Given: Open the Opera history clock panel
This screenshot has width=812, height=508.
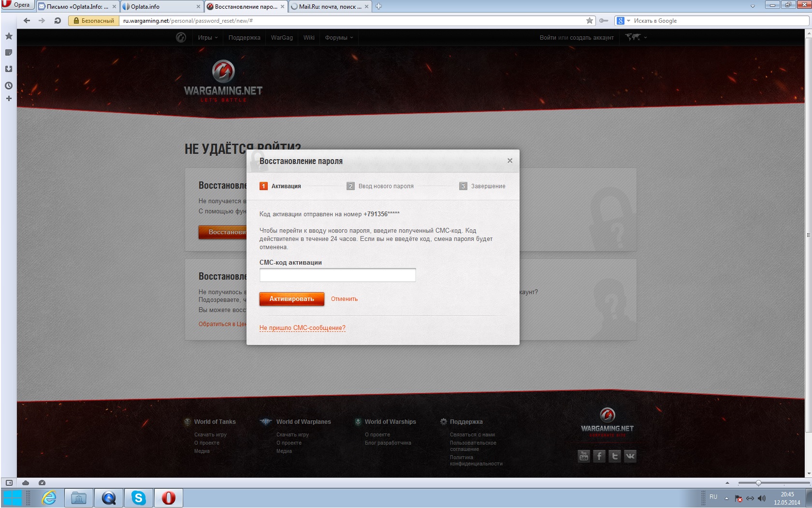Looking at the screenshot, I should pyautogui.click(x=9, y=86).
